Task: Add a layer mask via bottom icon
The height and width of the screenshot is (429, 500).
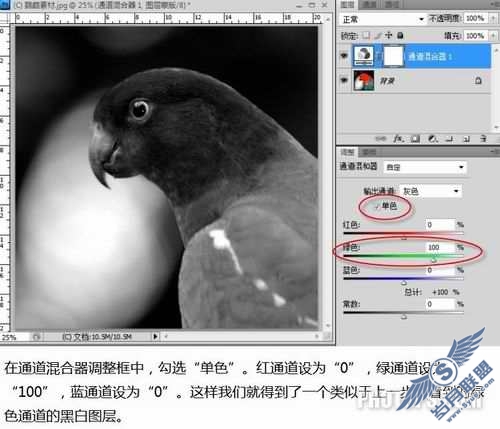Action: 415,138
